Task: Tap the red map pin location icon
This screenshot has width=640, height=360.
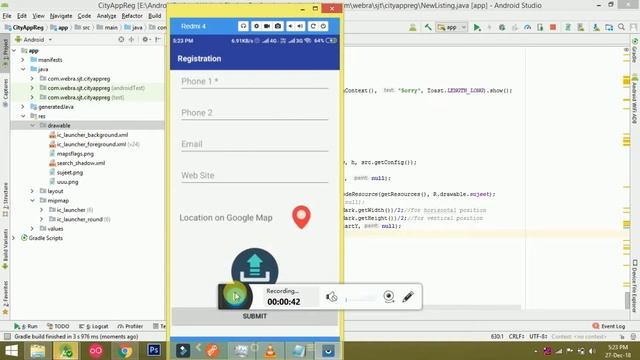Action: click(x=301, y=217)
